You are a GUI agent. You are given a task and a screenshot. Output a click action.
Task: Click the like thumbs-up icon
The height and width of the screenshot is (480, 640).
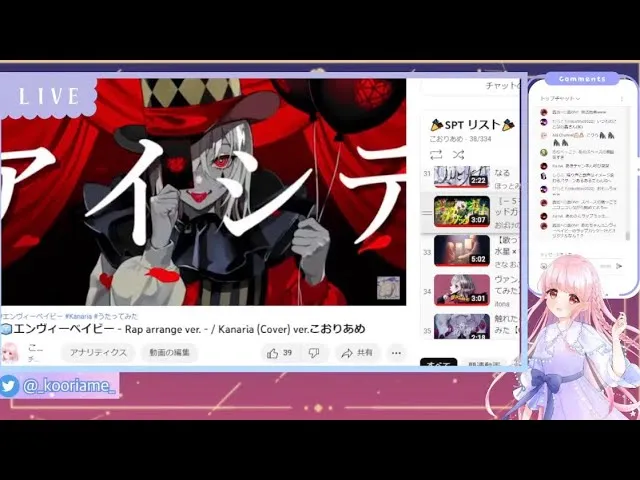272,353
